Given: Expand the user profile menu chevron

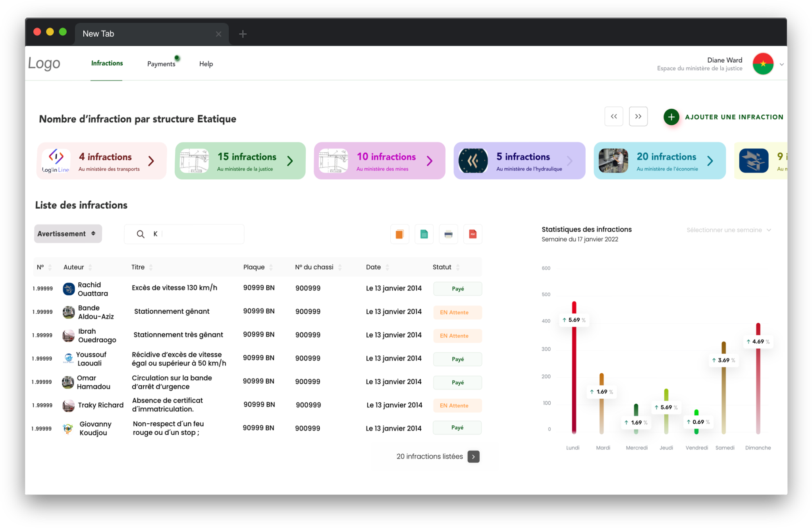Looking at the screenshot, I should (x=781, y=64).
